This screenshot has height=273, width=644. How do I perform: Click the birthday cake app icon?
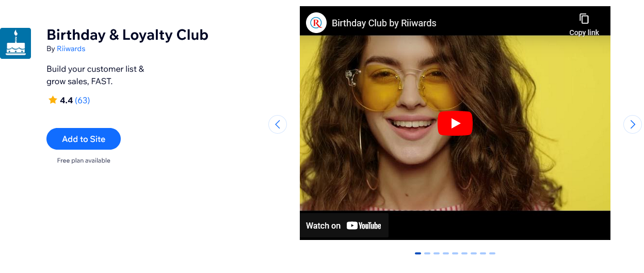coord(15,43)
